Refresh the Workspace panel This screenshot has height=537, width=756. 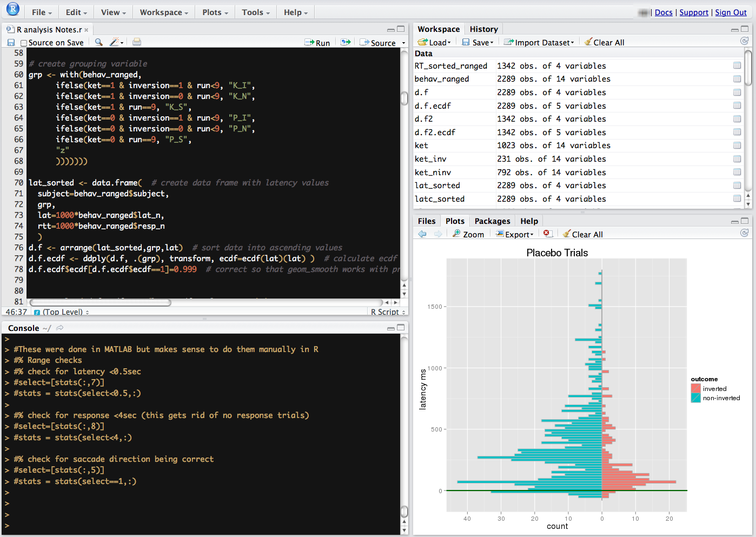coord(744,41)
